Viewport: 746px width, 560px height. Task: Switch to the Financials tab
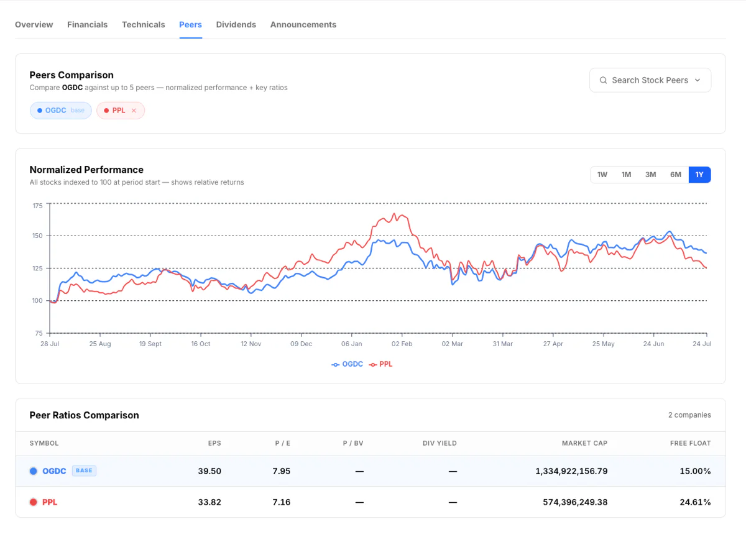click(x=87, y=25)
